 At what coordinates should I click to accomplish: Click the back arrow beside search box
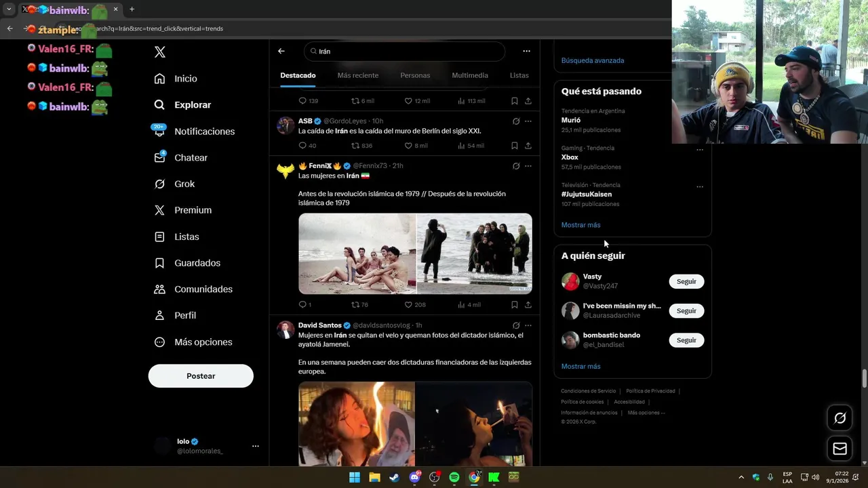(x=281, y=51)
